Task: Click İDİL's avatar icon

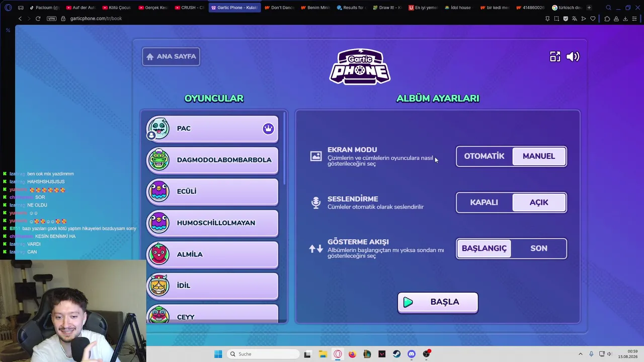Action: pyautogui.click(x=159, y=286)
